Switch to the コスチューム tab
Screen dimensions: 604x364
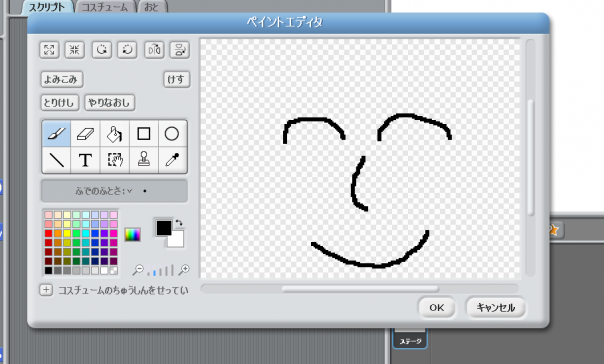click(104, 7)
